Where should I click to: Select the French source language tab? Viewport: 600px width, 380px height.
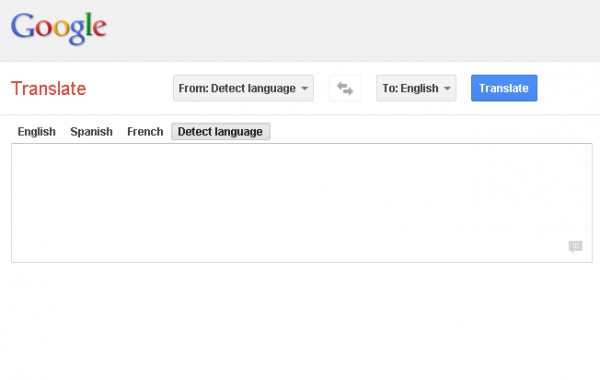click(145, 132)
